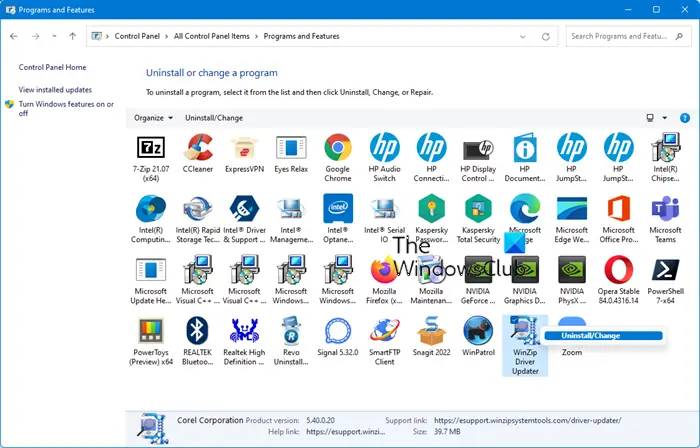Expand the address bar history dropdown
700x448 pixels.
click(x=523, y=37)
